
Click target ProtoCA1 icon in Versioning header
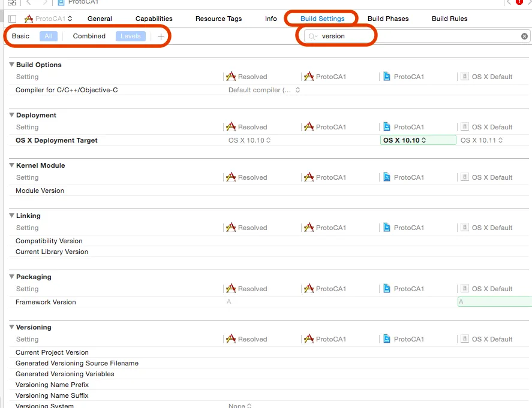(309, 339)
